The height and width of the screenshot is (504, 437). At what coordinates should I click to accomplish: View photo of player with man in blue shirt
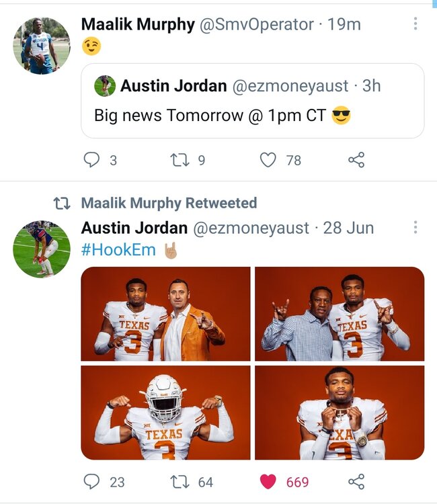click(340, 314)
